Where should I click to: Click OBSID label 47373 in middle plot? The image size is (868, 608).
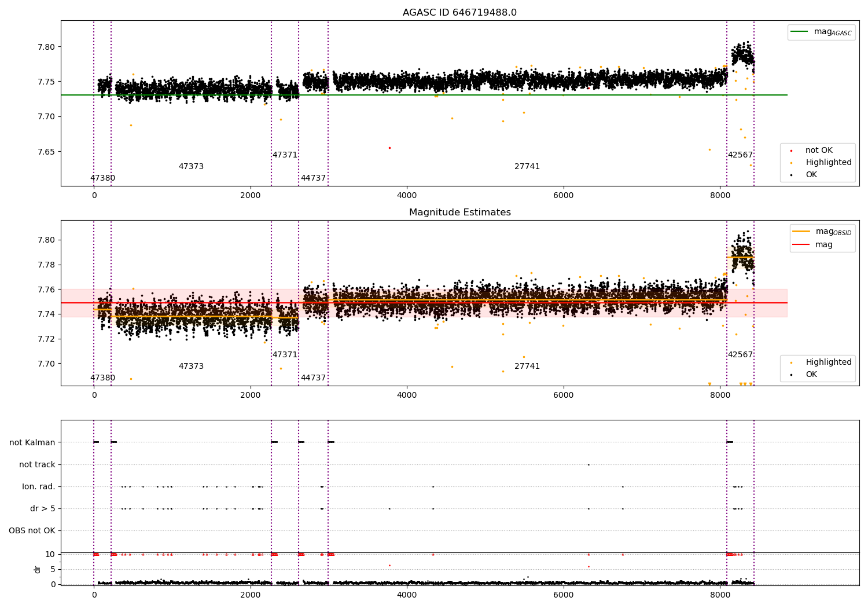pos(191,367)
